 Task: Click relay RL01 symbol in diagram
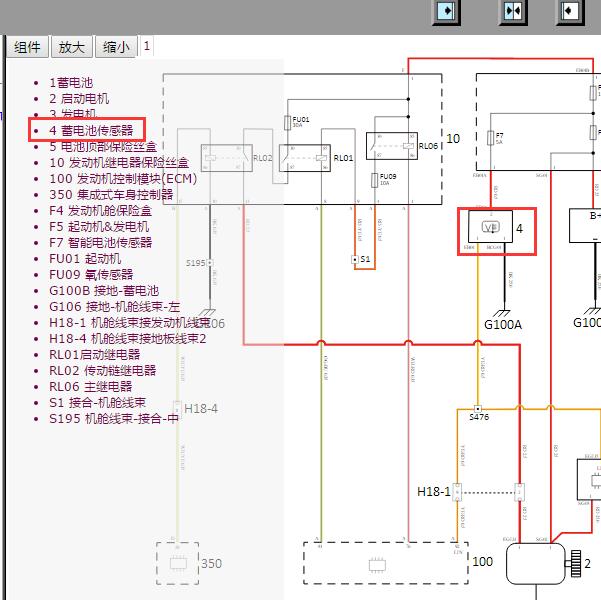coord(305,158)
